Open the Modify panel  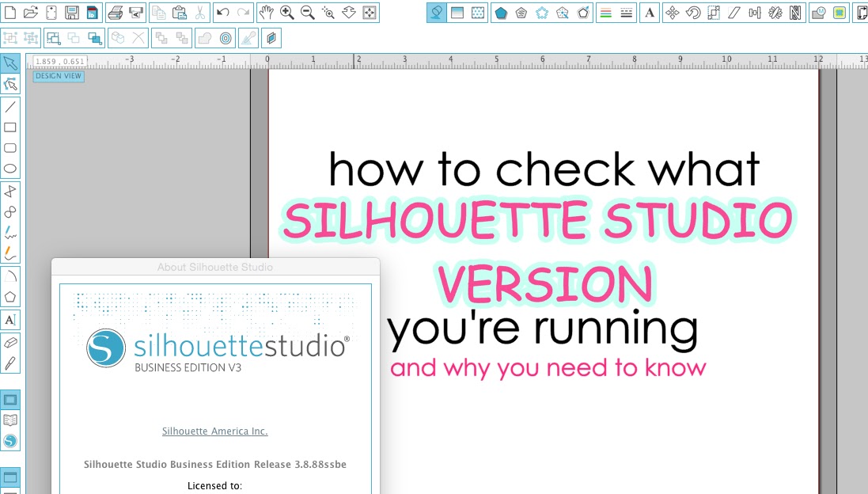coord(817,12)
